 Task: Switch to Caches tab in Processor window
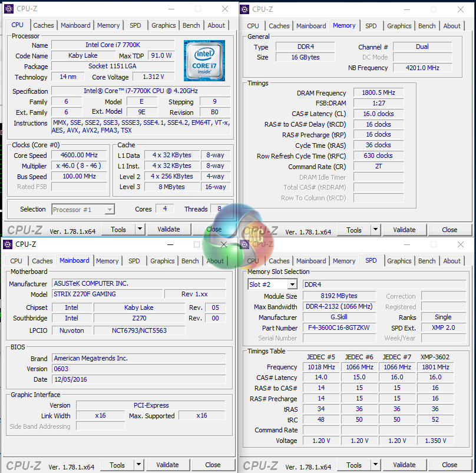coord(44,25)
